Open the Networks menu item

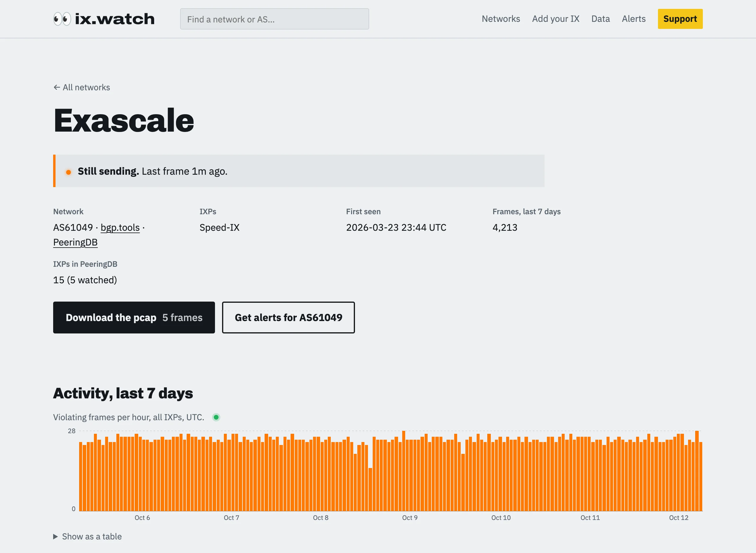tap(501, 19)
